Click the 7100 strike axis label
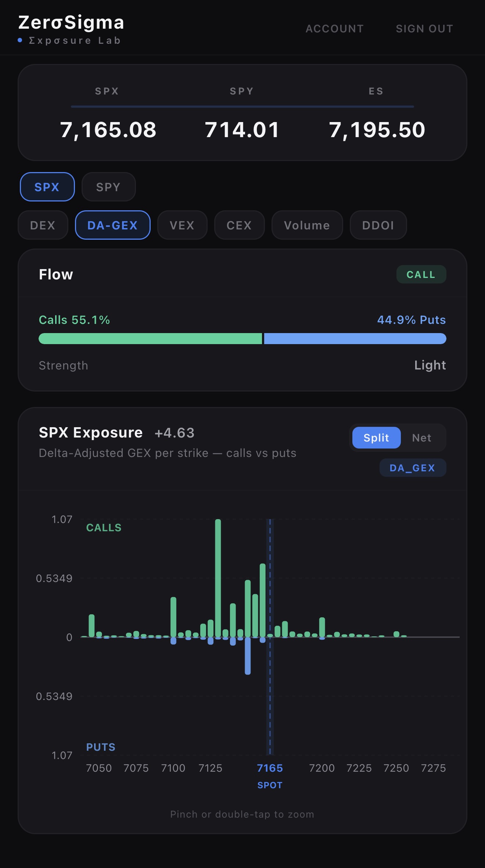This screenshot has width=485, height=868. 173,768
